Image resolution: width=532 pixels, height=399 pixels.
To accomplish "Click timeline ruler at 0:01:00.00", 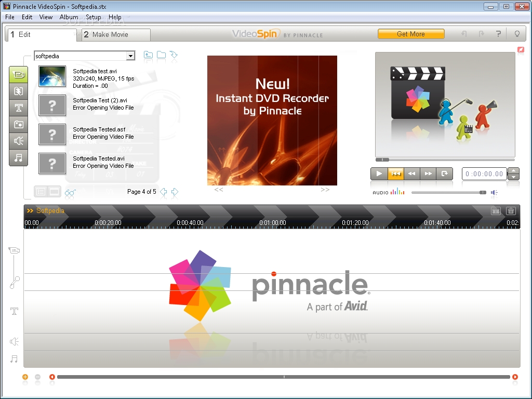I will point(273,223).
